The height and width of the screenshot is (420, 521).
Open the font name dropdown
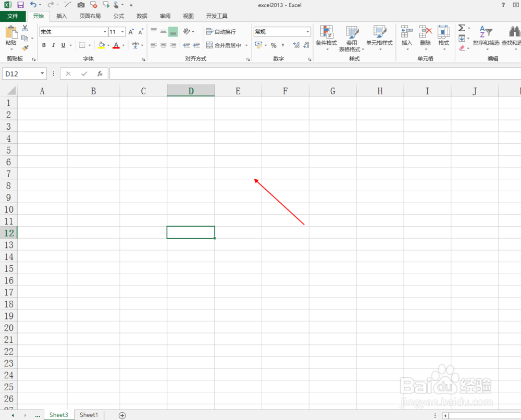(105, 32)
